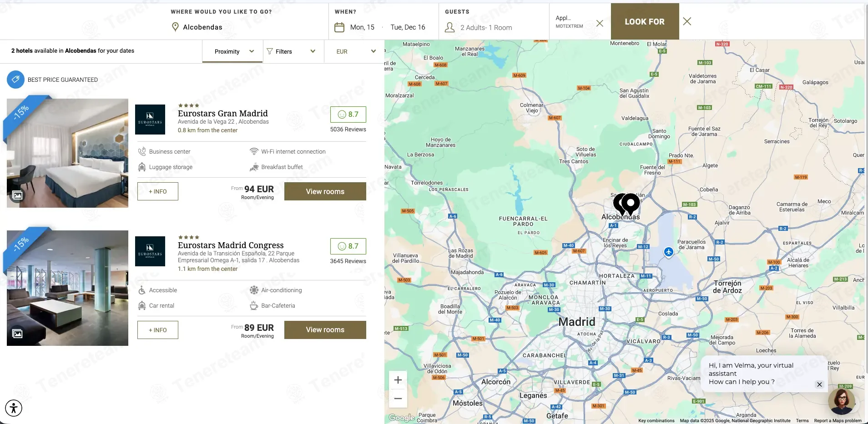Click the Accessible wheelchair icon

[x=142, y=290]
